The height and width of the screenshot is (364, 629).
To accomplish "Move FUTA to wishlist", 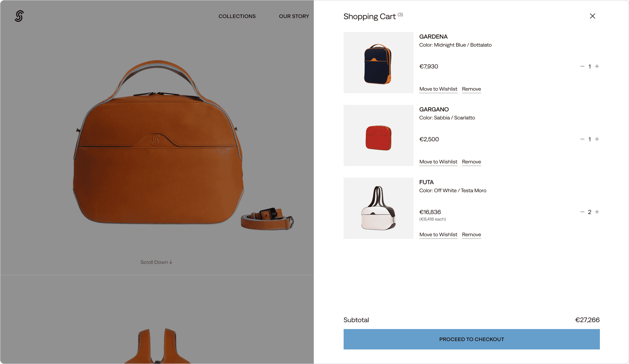I will (438, 235).
